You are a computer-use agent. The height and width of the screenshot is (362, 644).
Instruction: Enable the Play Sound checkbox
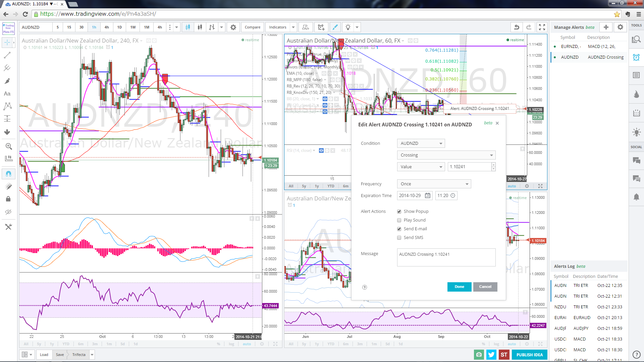[x=399, y=220]
